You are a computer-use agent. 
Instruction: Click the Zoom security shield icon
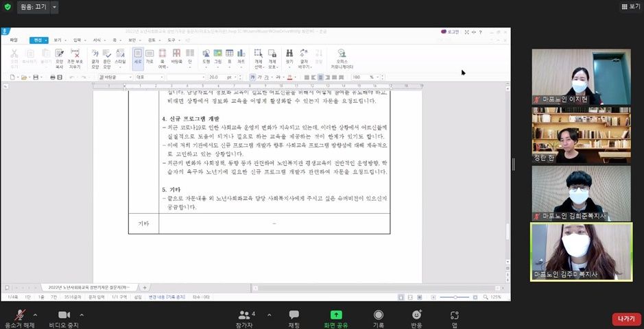point(8,7)
